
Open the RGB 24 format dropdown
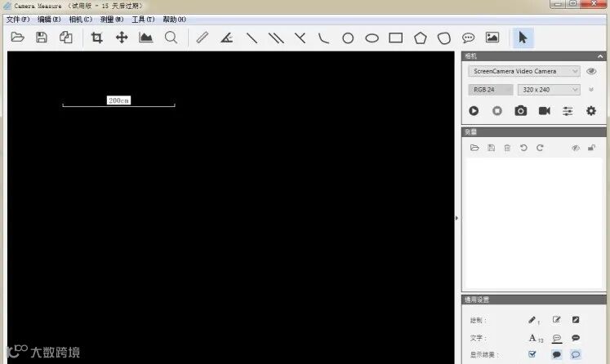coord(491,90)
